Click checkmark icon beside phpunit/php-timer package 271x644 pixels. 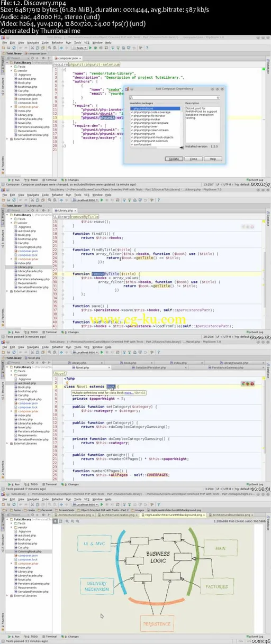[131, 126]
